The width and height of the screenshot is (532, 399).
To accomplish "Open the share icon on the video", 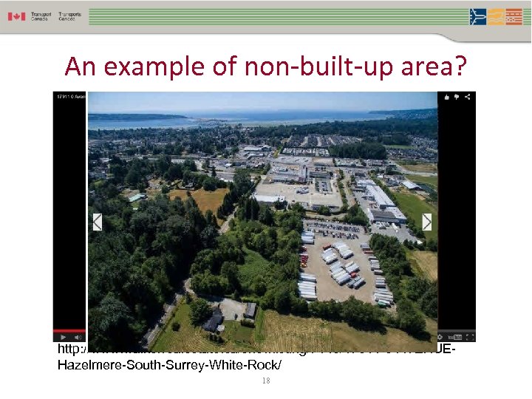I will coord(468,97).
